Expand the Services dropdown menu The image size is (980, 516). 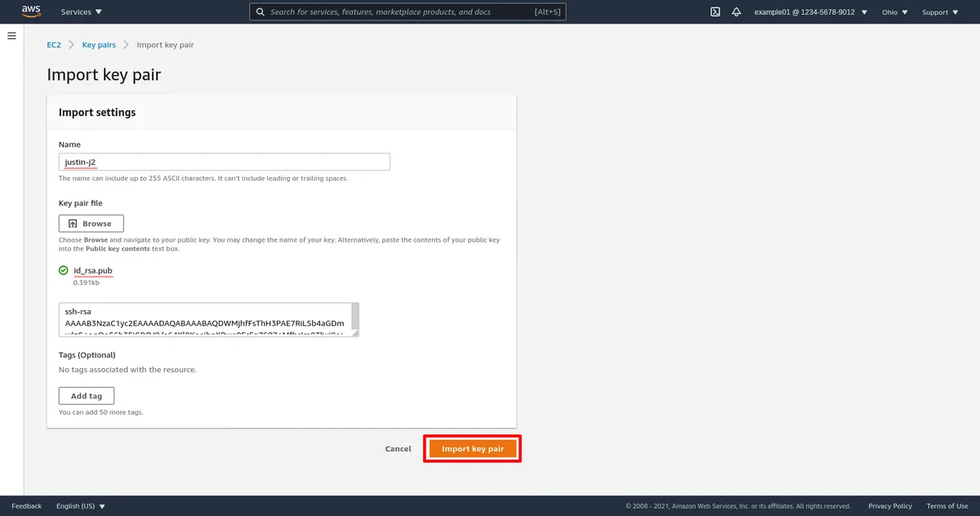coord(82,12)
